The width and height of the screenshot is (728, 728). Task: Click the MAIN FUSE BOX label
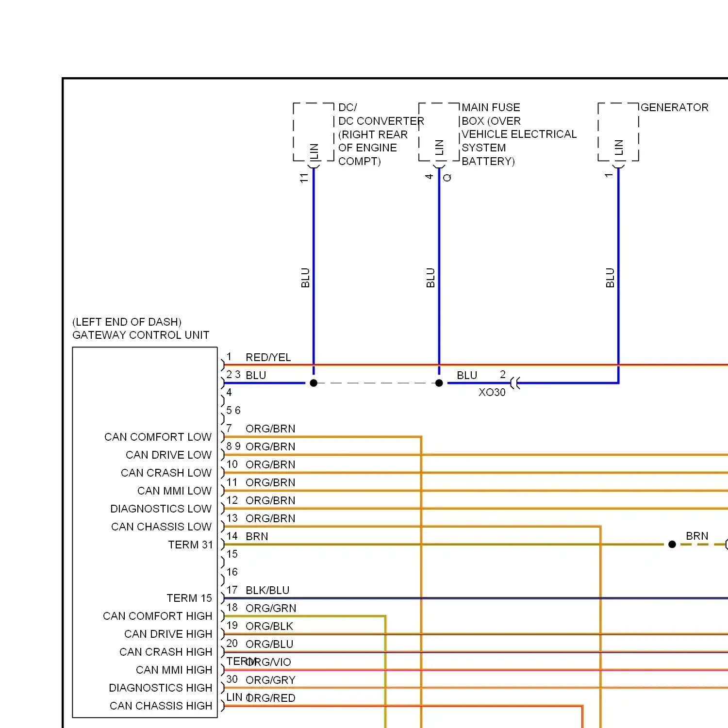[x=491, y=114]
